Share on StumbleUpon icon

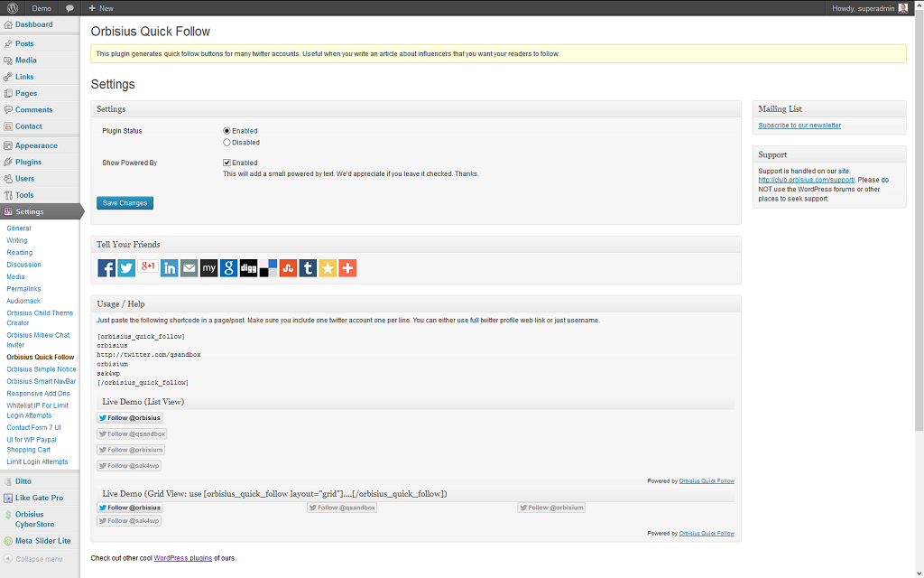coord(288,268)
